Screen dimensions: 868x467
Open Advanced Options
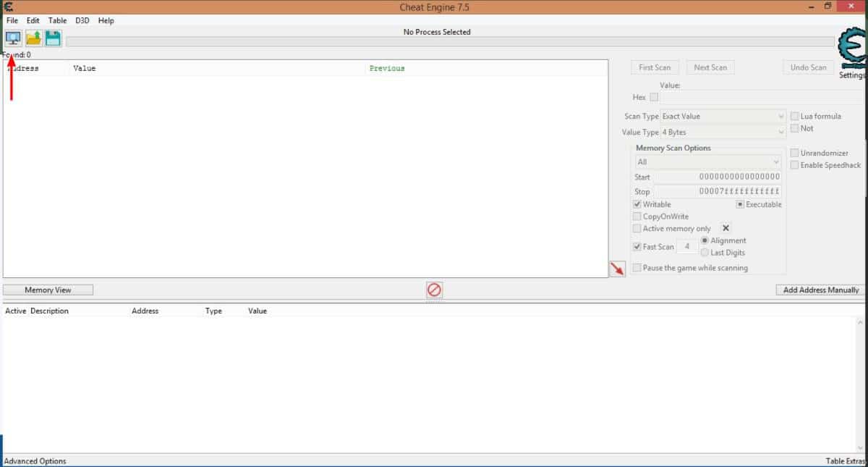click(x=35, y=461)
